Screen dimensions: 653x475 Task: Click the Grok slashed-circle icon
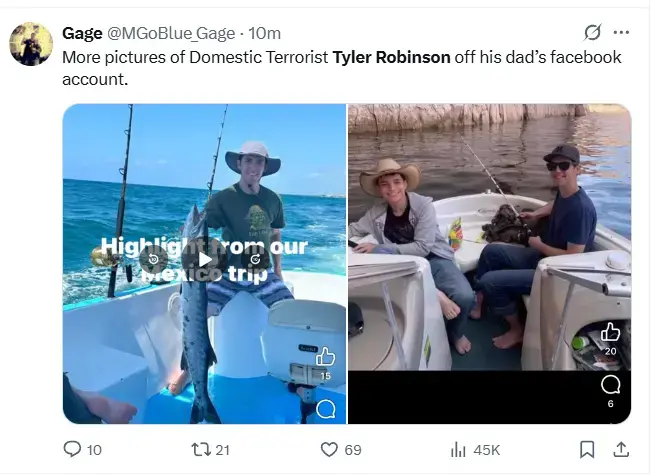coord(592,33)
